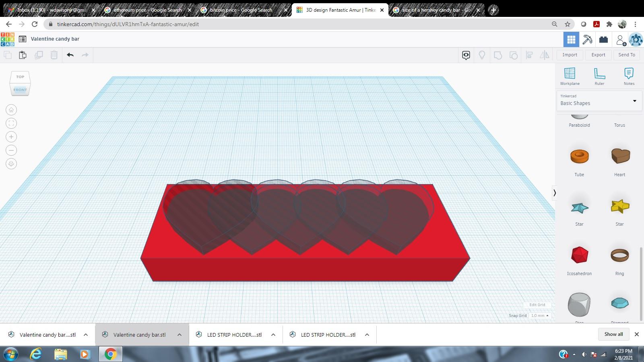644x362 pixels.
Task: Click Top on the view cube
Action: (x=20, y=76)
